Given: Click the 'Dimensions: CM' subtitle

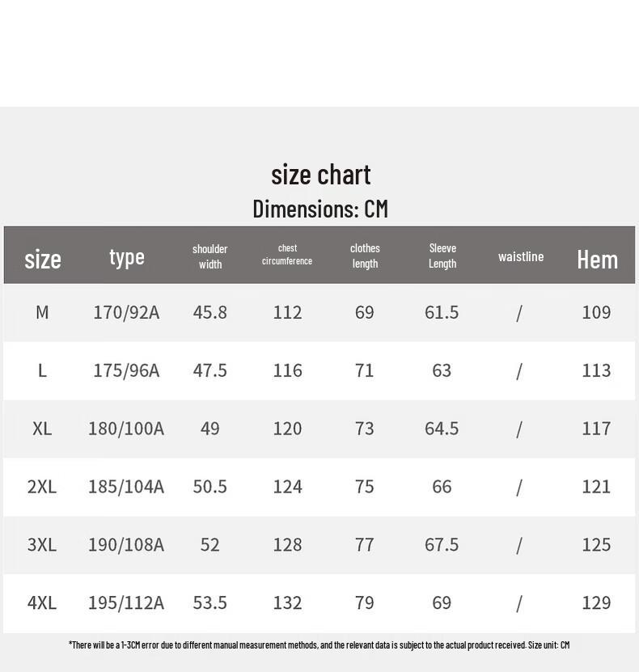Looking at the screenshot, I should coord(320,209).
